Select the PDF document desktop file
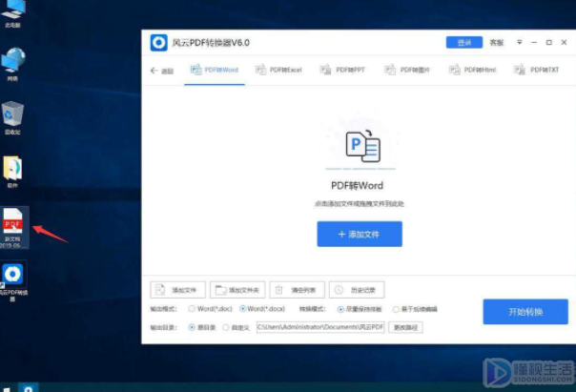The width and height of the screenshot is (576, 392). [13, 228]
